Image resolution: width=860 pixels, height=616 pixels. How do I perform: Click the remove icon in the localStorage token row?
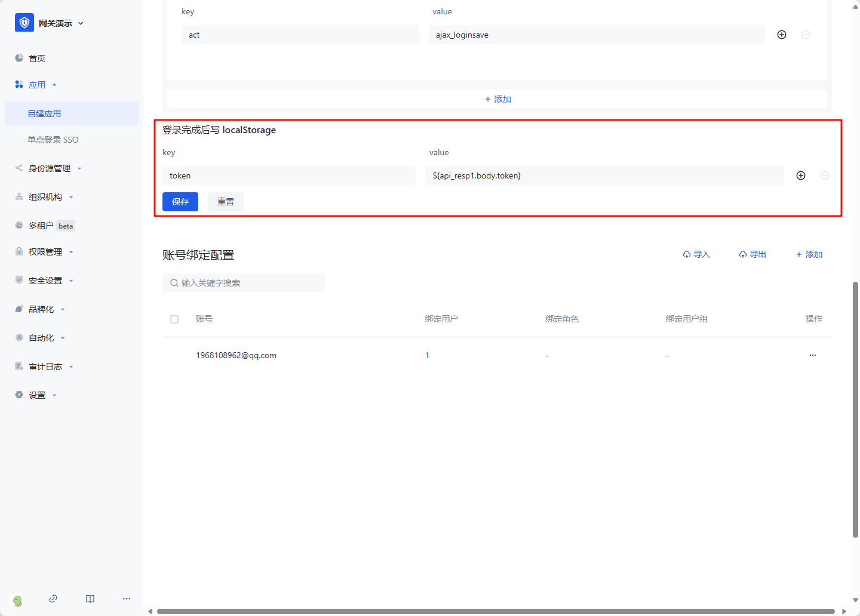(x=825, y=175)
